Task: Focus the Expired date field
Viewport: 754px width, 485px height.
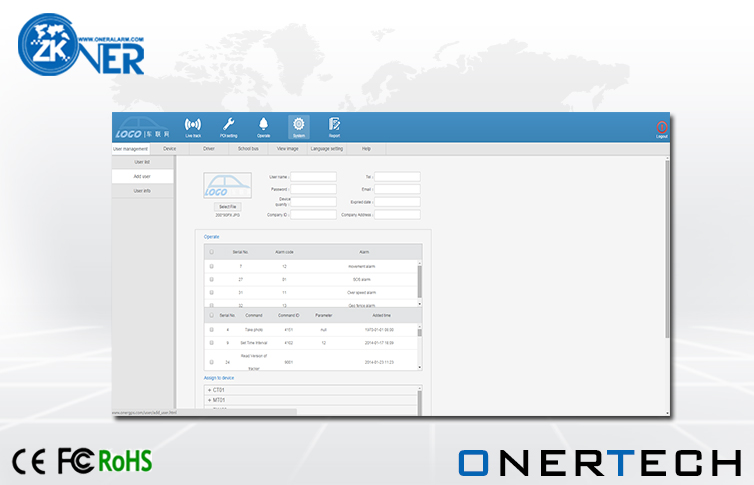Action: tap(397, 202)
